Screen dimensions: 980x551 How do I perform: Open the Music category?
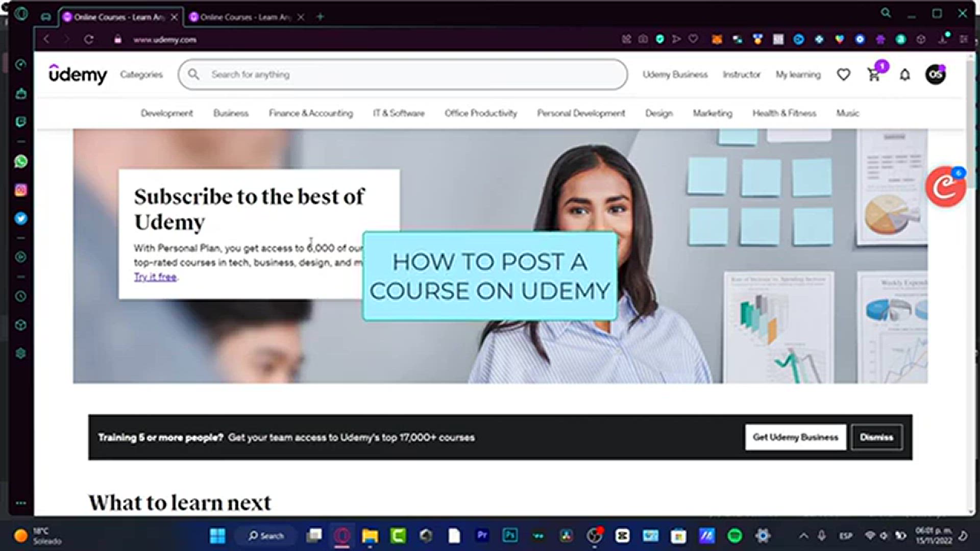[x=848, y=113]
